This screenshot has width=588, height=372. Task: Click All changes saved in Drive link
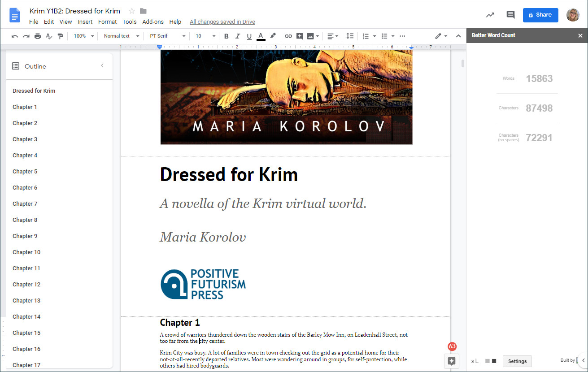(x=222, y=22)
